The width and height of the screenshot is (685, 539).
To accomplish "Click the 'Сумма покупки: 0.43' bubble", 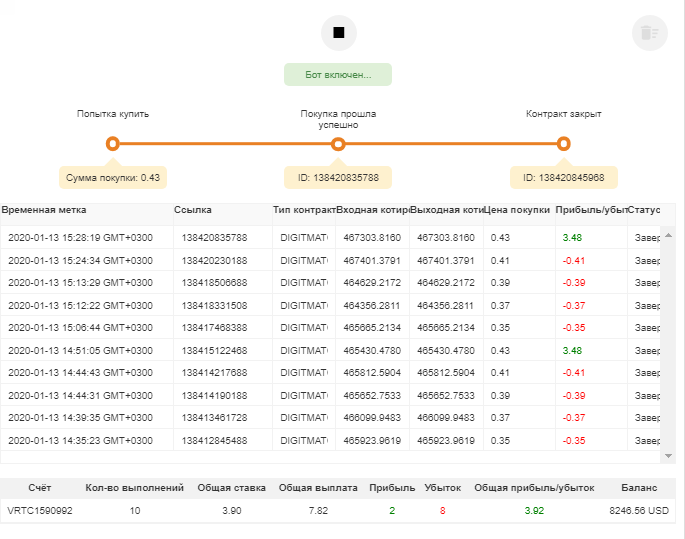I will [x=113, y=177].
